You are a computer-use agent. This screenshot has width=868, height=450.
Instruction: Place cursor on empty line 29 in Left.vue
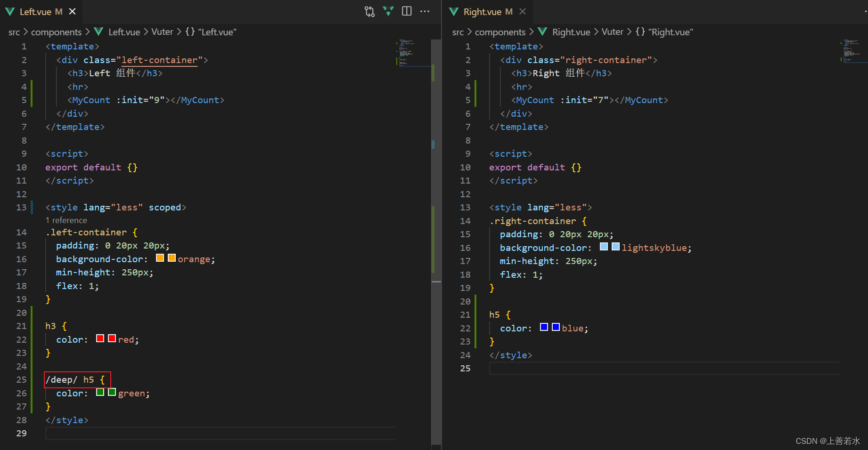pyautogui.click(x=220, y=433)
